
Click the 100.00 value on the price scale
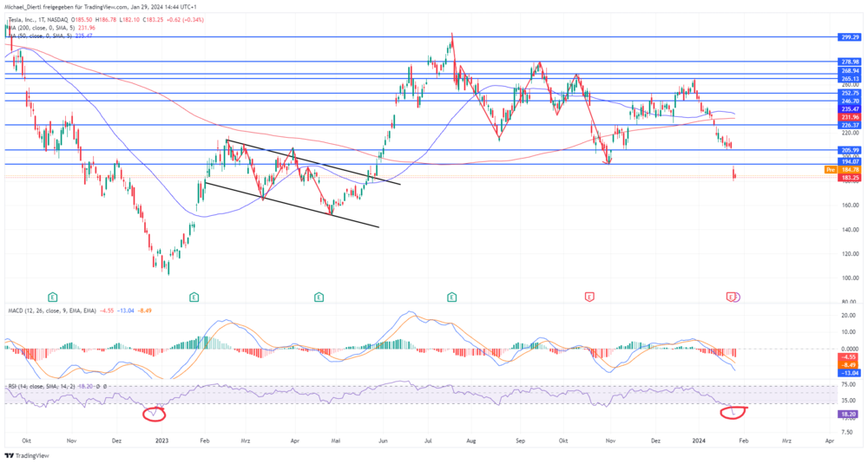pos(850,278)
